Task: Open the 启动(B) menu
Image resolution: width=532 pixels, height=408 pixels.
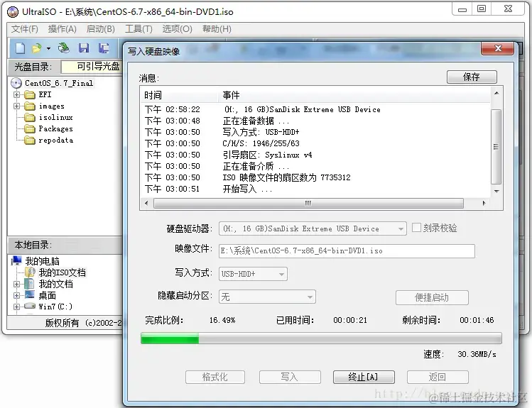Action: [x=100, y=29]
